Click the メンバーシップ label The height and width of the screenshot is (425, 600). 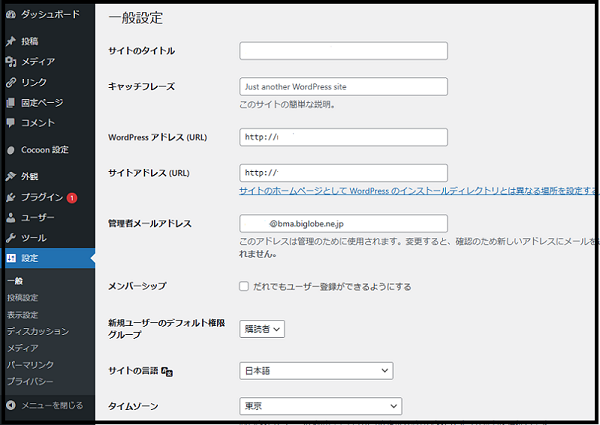pyautogui.click(x=137, y=286)
